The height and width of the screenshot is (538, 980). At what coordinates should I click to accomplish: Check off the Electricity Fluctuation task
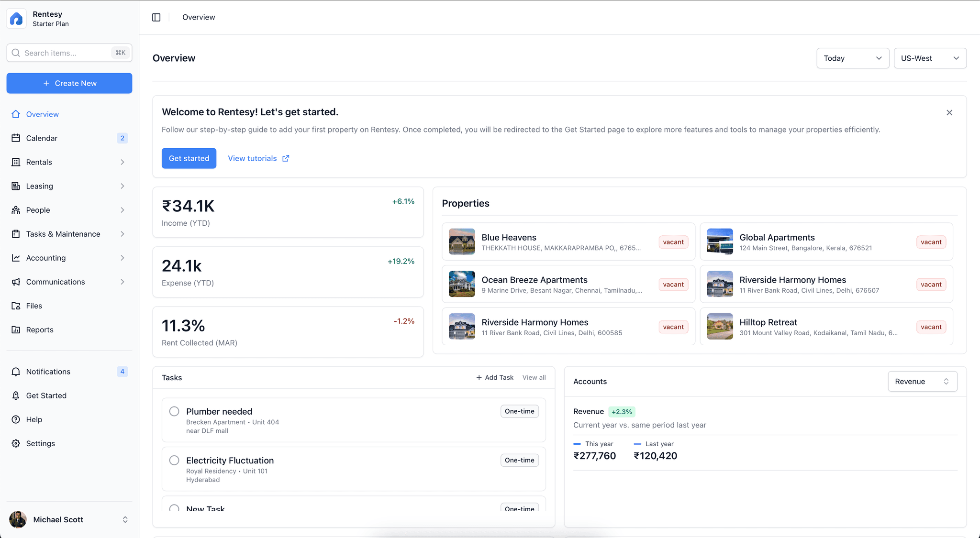pyautogui.click(x=174, y=460)
